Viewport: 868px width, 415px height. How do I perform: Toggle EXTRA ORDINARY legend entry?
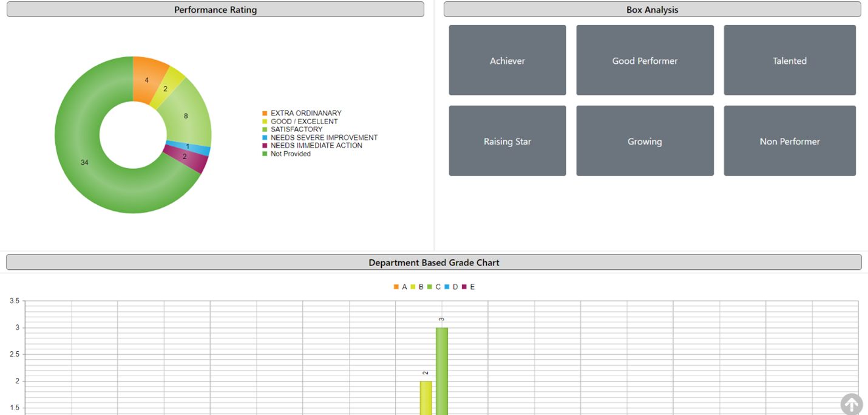[x=305, y=113]
